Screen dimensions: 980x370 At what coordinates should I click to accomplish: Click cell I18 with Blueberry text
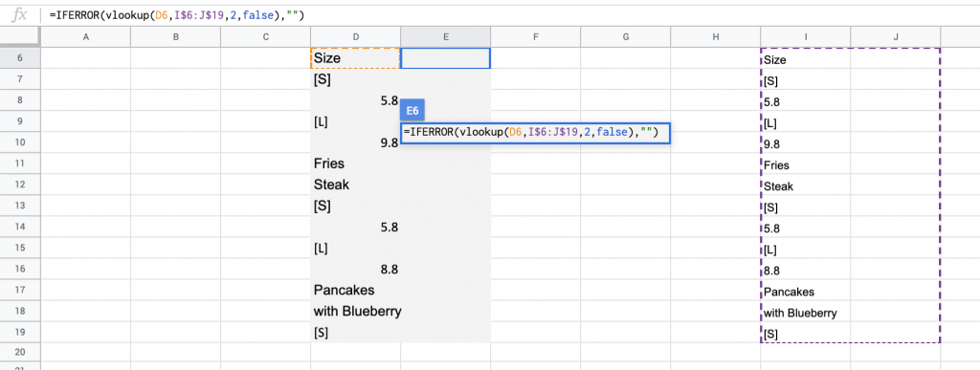pos(806,312)
